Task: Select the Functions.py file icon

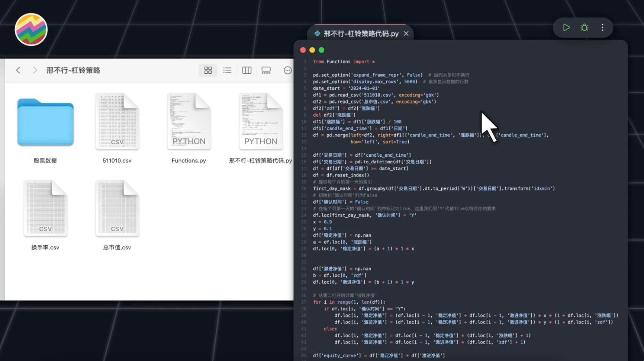Action: (189, 121)
